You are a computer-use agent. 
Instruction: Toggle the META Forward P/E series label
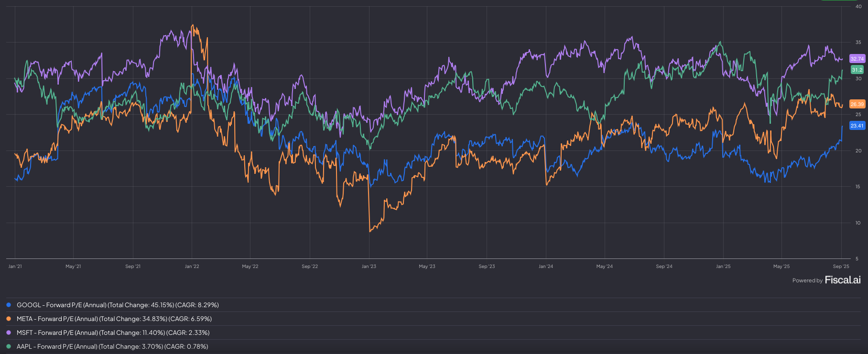[114, 319]
